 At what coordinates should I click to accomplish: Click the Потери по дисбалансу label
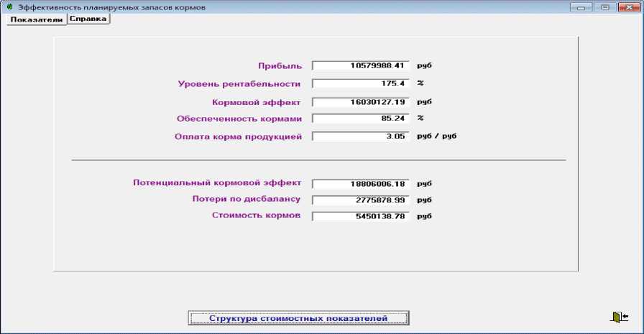click(x=247, y=199)
